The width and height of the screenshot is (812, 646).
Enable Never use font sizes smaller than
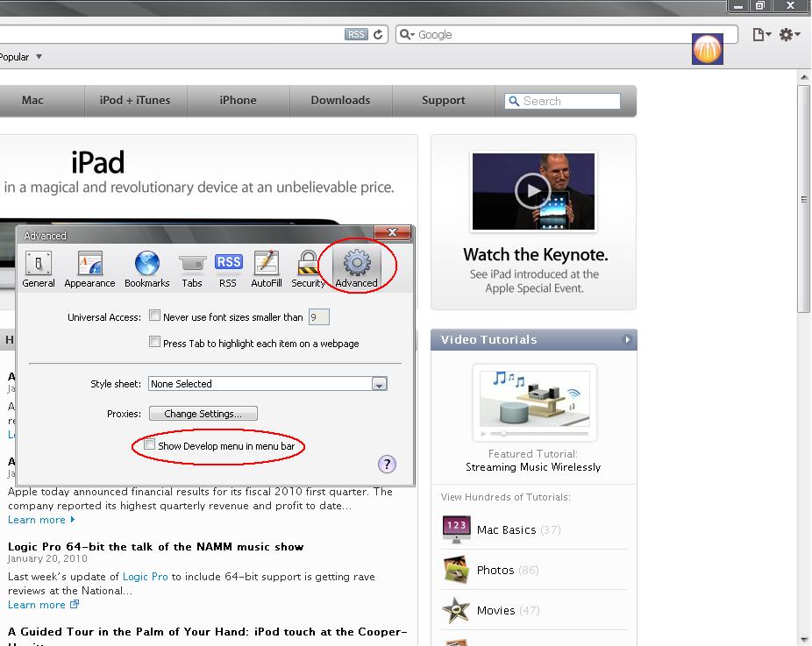155,316
